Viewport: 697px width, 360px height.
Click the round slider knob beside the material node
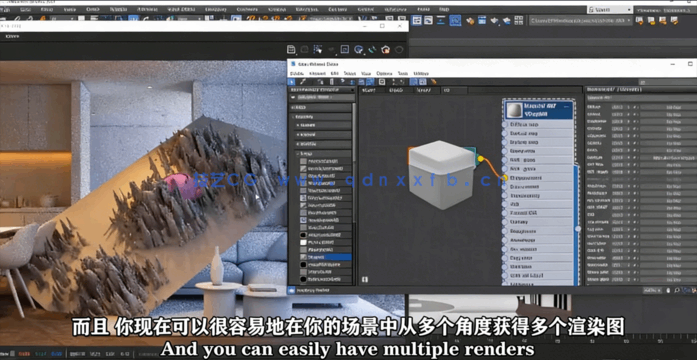577,228
